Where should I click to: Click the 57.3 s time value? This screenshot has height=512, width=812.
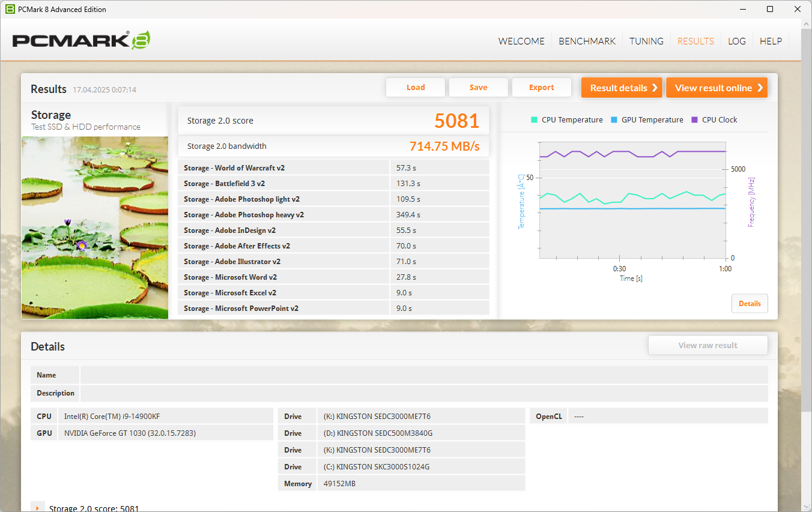[x=407, y=168]
